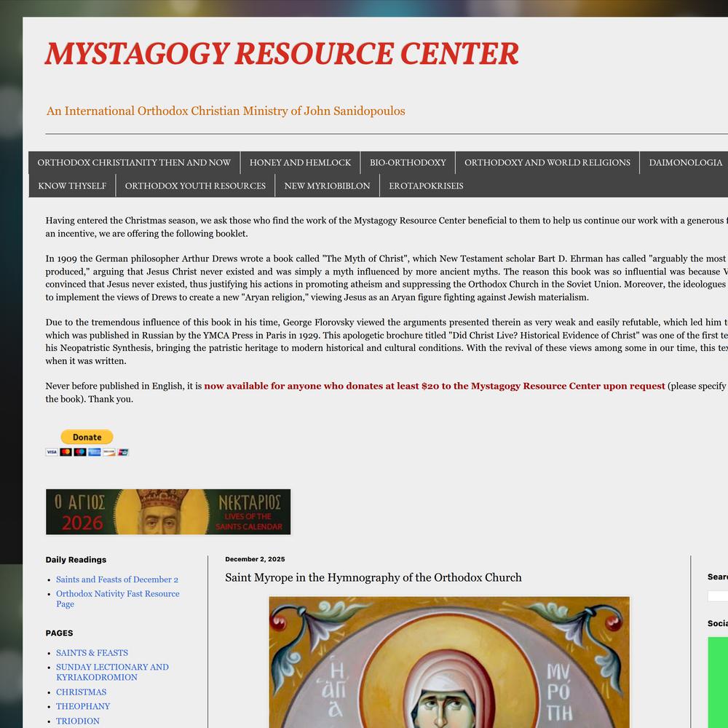Screen dimensions: 728x728
Task: Open Saints and Feasts of December 2
Action: pos(117,579)
